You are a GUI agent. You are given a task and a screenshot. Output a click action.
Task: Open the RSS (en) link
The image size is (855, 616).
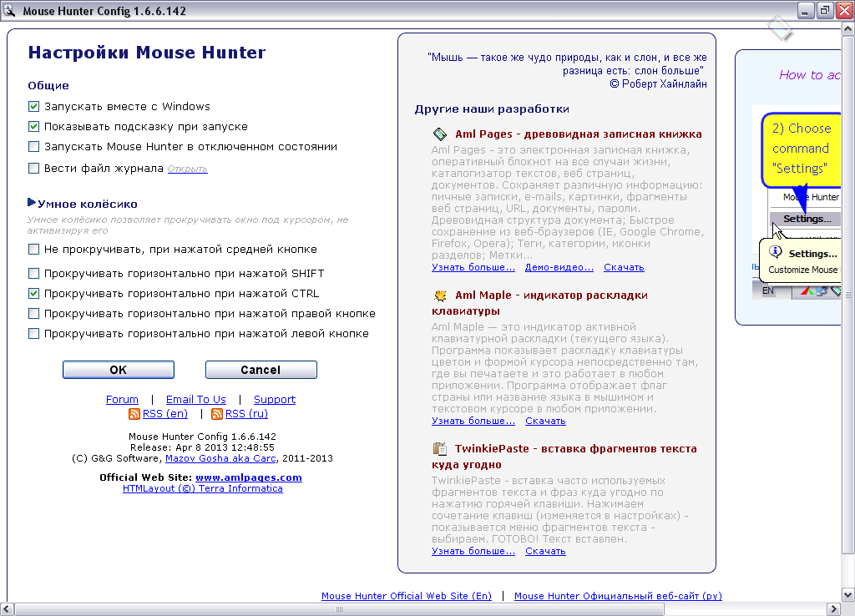[x=164, y=414]
